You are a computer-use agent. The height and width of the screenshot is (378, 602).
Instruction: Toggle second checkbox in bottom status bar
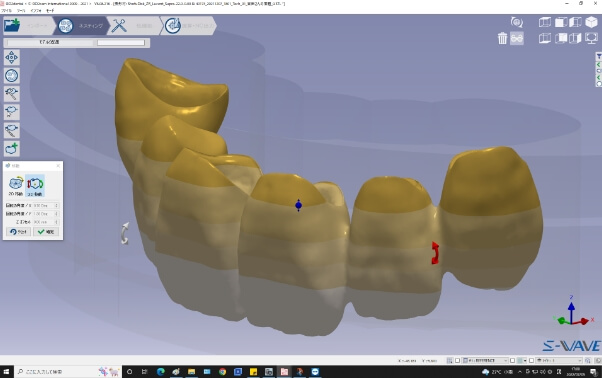pos(512,360)
